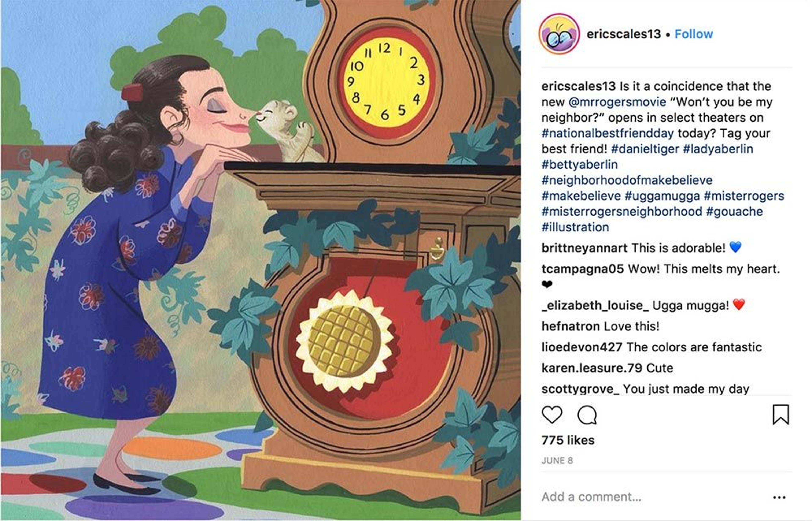Click the Add a comment field

click(x=653, y=497)
